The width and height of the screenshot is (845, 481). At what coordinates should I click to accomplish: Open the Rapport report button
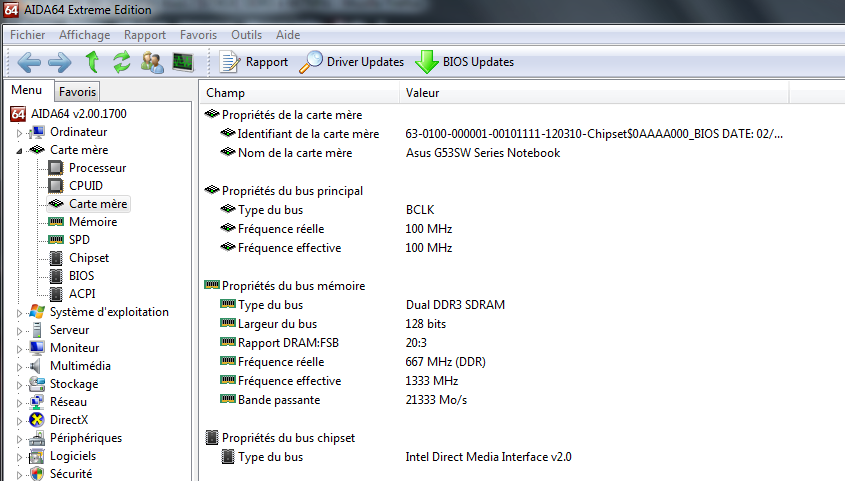coord(254,62)
